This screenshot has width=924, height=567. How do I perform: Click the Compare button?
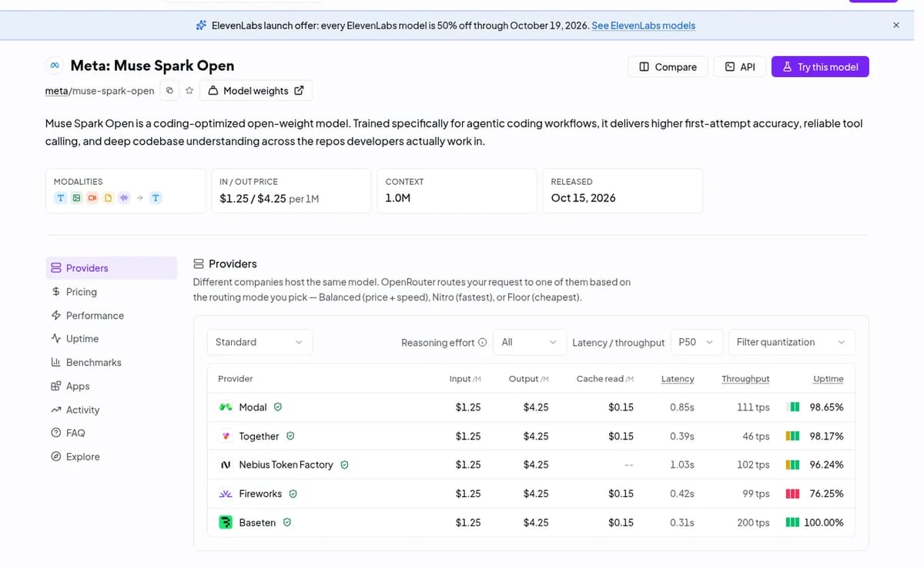668,67
